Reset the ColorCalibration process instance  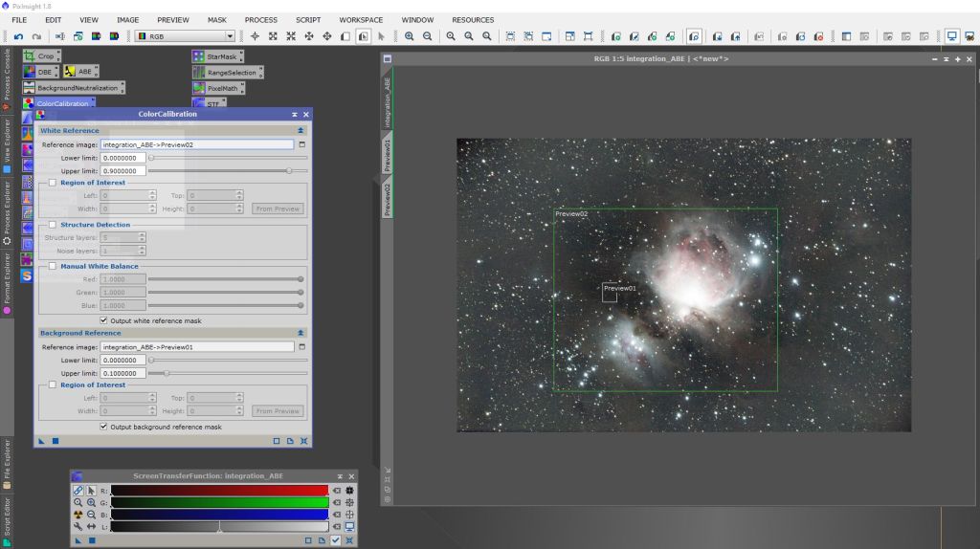pyautogui.click(x=303, y=441)
